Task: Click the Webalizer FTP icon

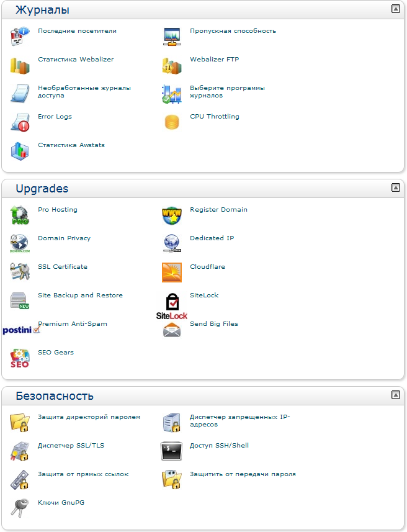Action: coord(172,65)
